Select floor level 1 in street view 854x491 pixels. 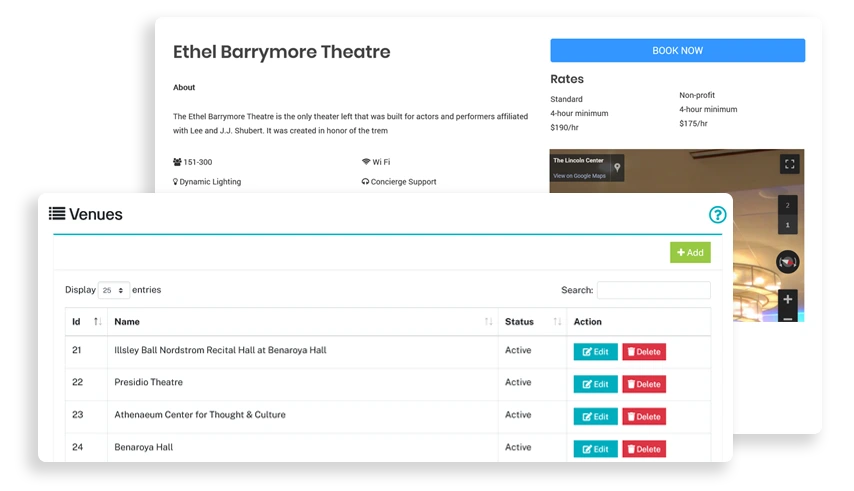[788, 225]
